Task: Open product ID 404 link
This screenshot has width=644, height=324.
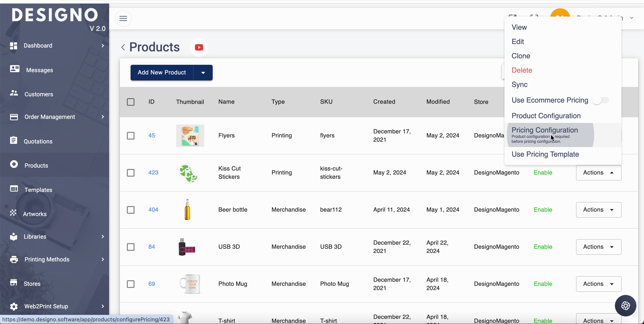Action: pyautogui.click(x=153, y=210)
